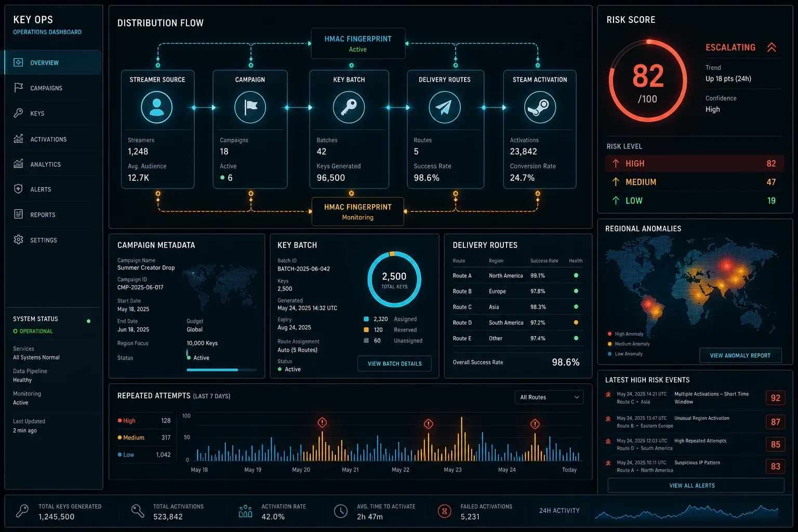Select Activations in the sidebar
The image size is (798, 532).
pyautogui.click(x=52, y=139)
